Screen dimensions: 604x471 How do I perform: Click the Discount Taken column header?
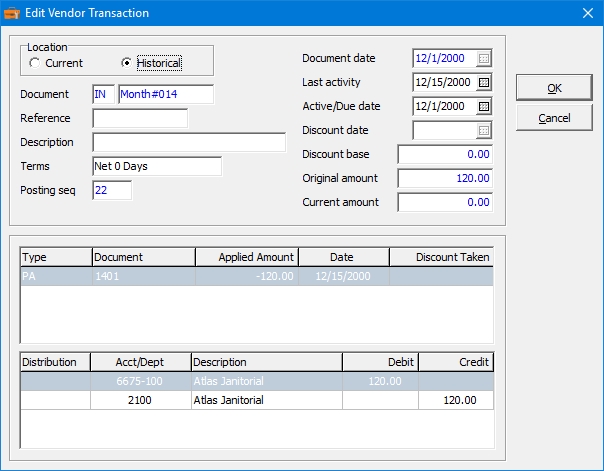[441, 257]
